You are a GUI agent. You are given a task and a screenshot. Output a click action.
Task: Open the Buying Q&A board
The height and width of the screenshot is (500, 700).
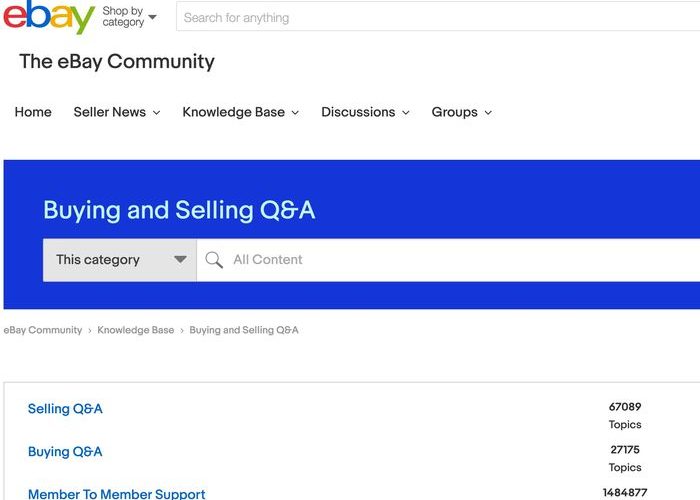tap(65, 451)
